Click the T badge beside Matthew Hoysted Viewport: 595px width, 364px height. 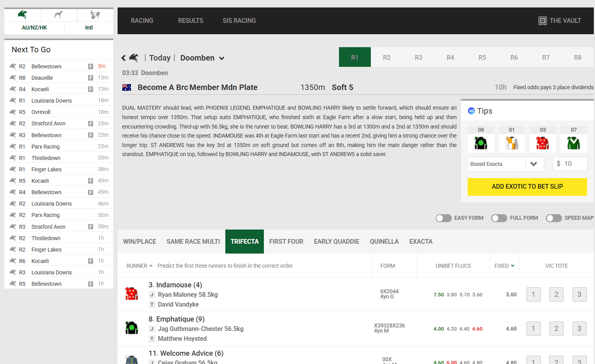tap(152, 339)
